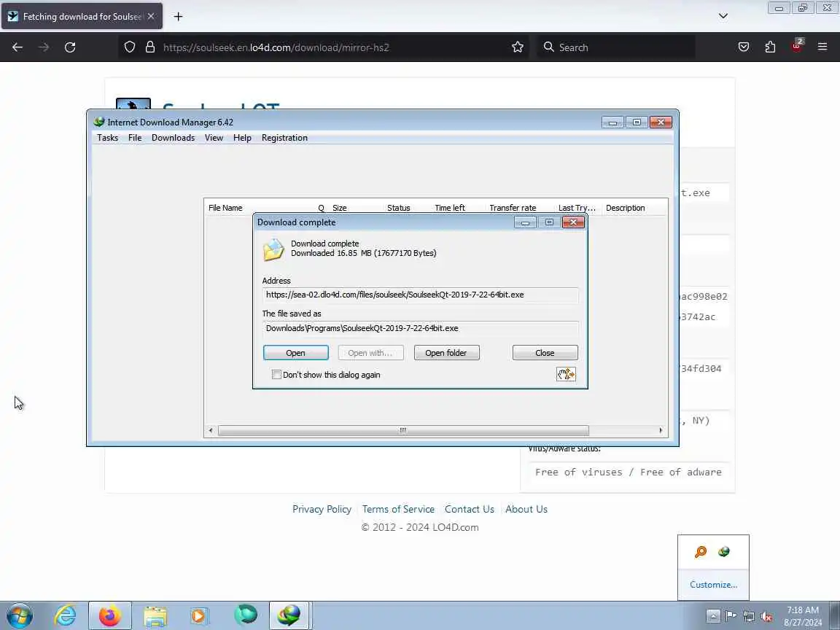Go back in Firefox
The image size is (840, 630).
click(17, 47)
